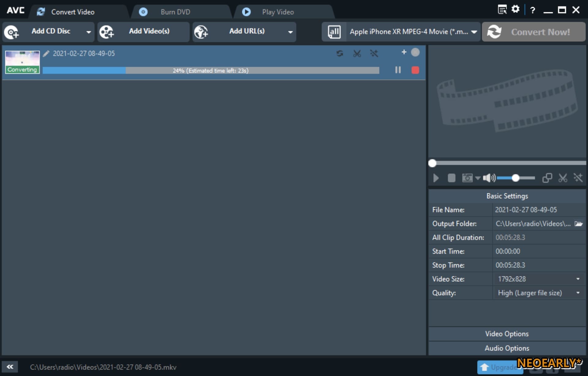Take a snapshot with the camera icon
Viewport: 588px width, 376px height.
[x=467, y=178]
